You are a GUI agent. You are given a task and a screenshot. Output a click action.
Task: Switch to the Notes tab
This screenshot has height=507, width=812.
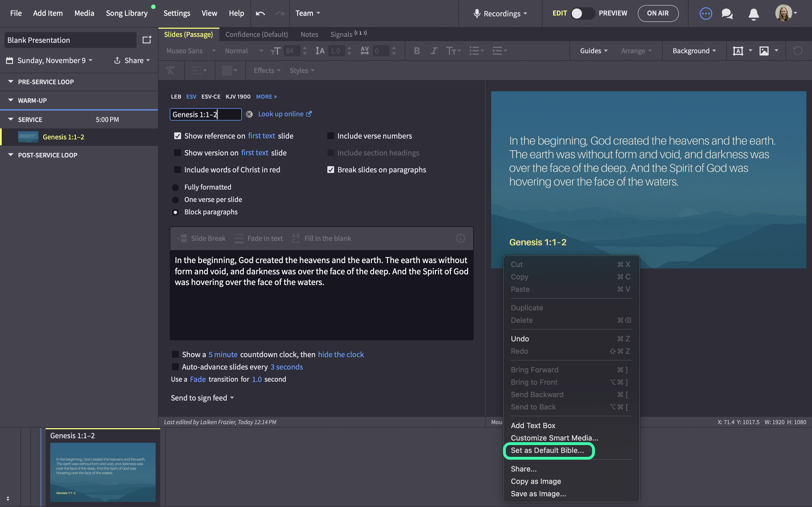click(x=309, y=35)
